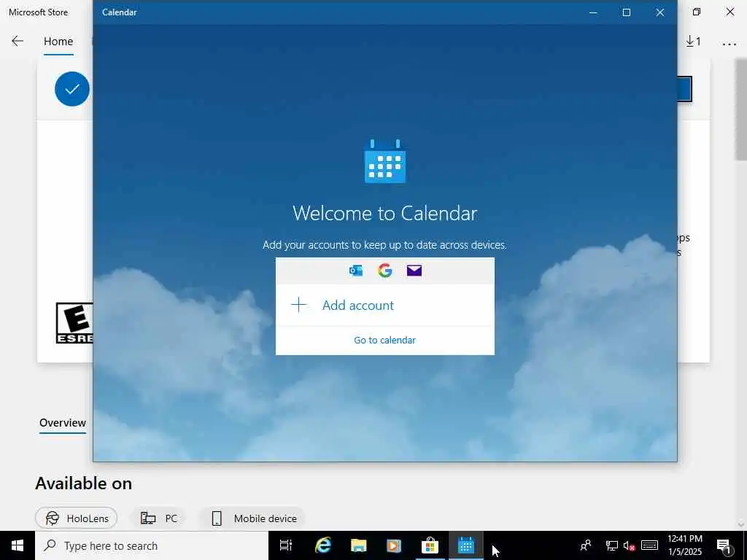The height and width of the screenshot is (560, 747).
Task: Open the Action Center notifications icon
Action: click(x=724, y=545)
